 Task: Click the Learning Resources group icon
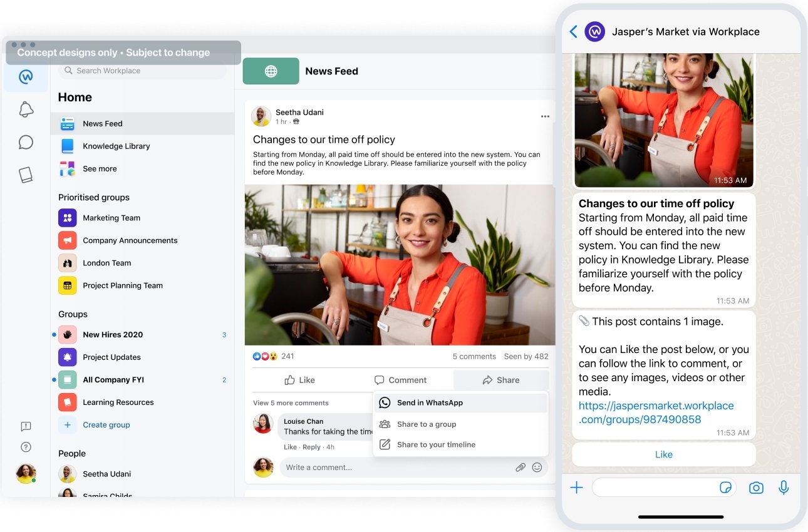[68, 402]
